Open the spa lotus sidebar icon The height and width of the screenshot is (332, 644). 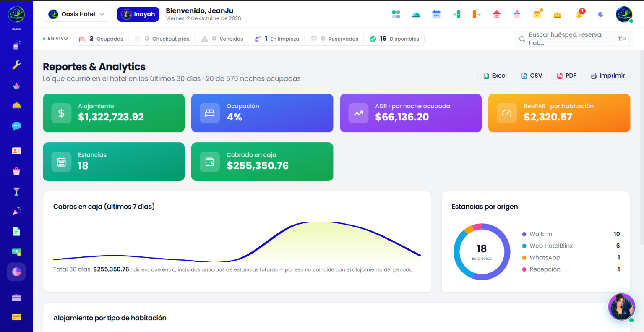pyautogui.click(x=16, y=86)
